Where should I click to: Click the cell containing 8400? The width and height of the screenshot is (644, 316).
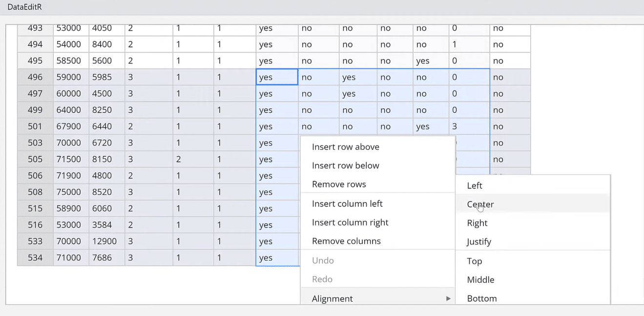(107, 44)
